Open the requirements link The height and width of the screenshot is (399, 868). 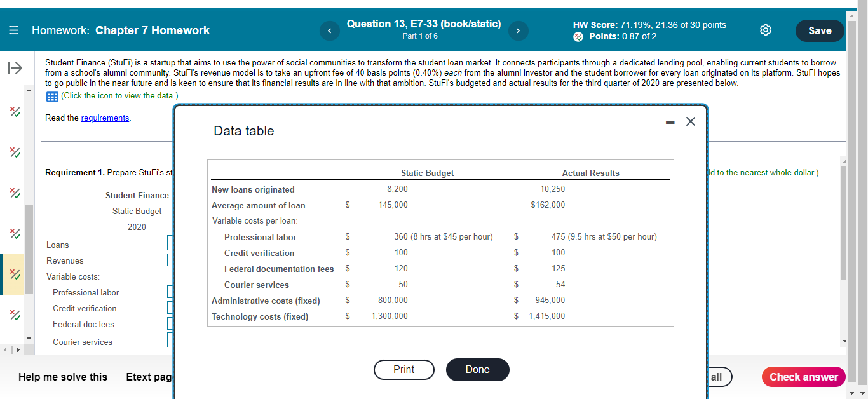105,118
